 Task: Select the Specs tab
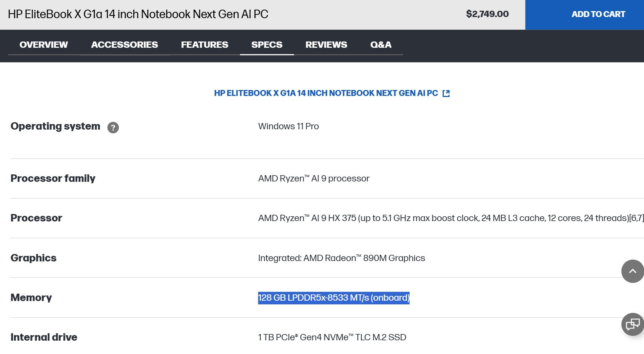click(x=267, y=45)
